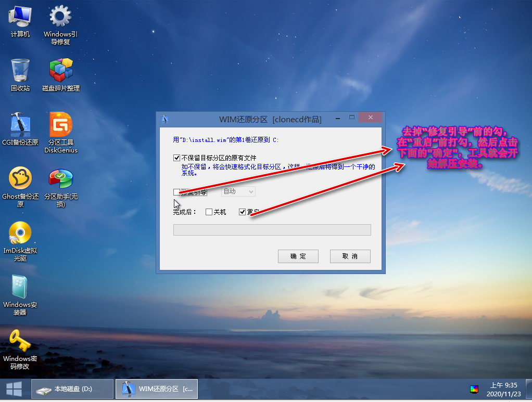Open the Windows Start button
Viewport: 532px width, 402px height.
(14, 389)
